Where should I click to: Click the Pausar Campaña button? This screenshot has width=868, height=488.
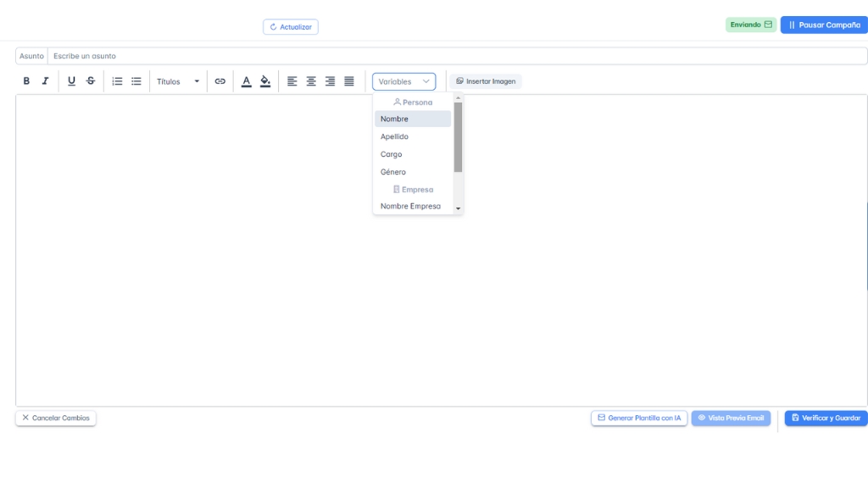[824, 25]
